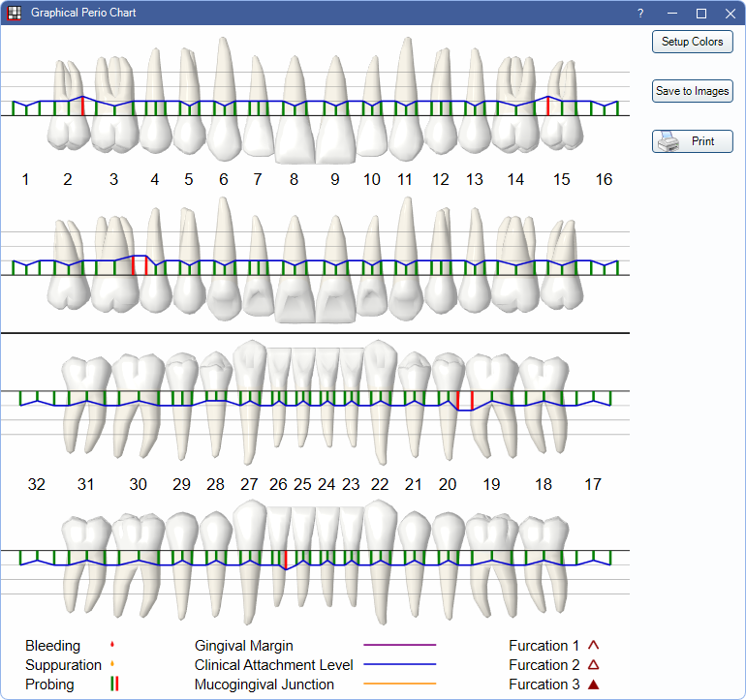
Task: Select the tooth number 30 label
Action: coord(138,484)
